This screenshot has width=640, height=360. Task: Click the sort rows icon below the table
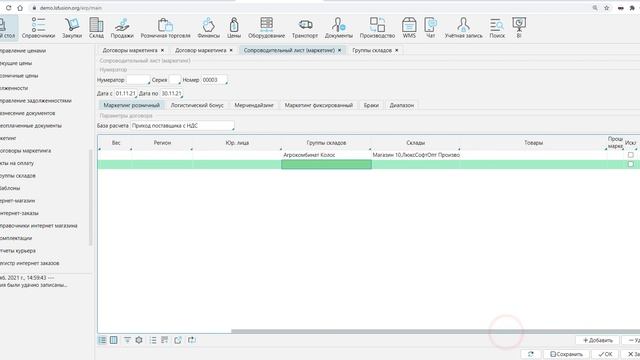coord(164,340)
